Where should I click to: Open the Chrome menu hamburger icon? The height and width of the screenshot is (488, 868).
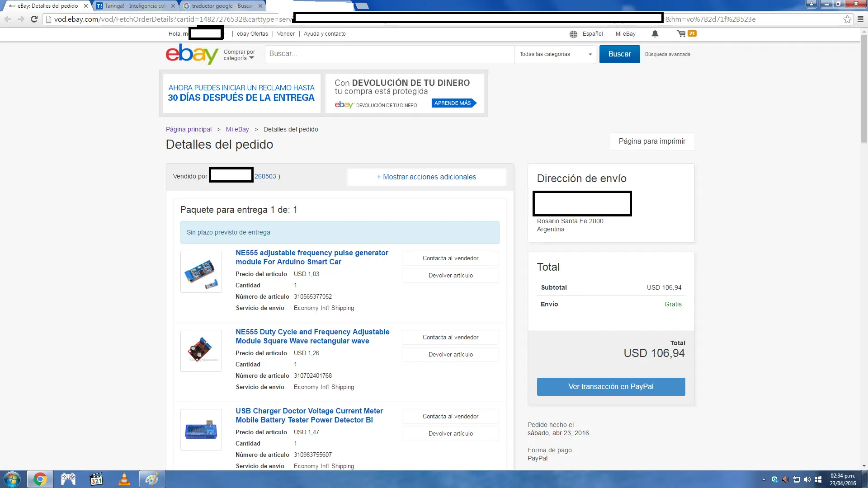point(860,19)
